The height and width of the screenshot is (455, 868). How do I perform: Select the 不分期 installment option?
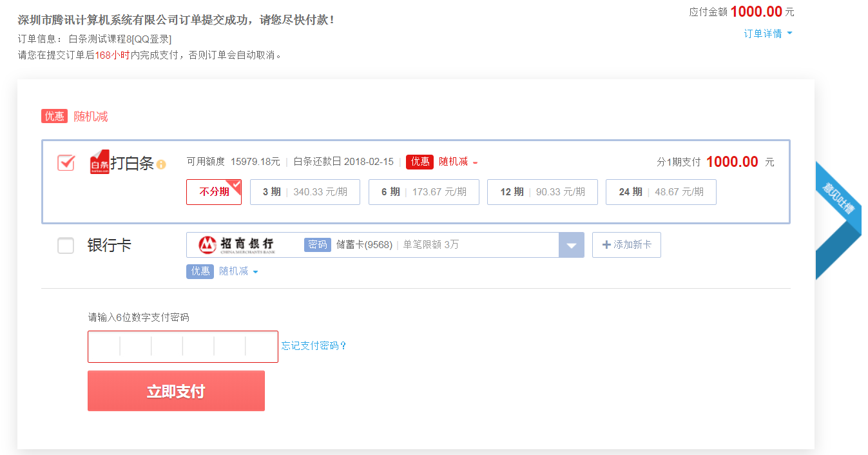click(214, 192)
